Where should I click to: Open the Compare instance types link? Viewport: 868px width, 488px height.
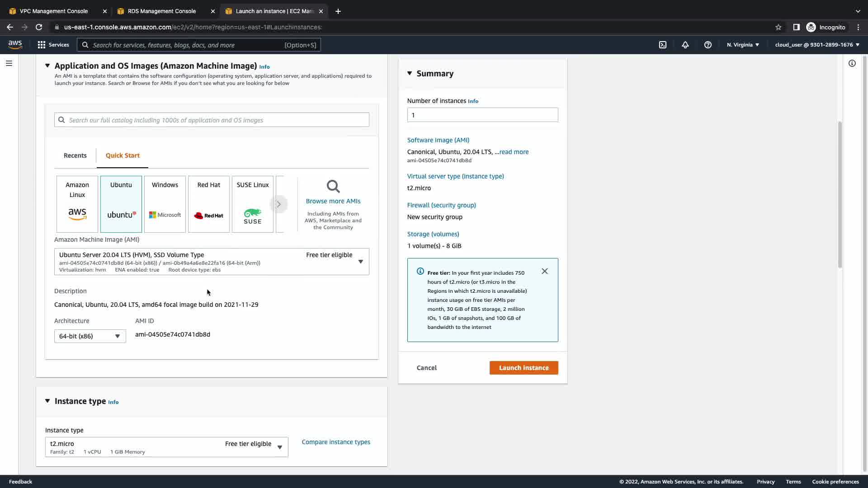point(335,442)
